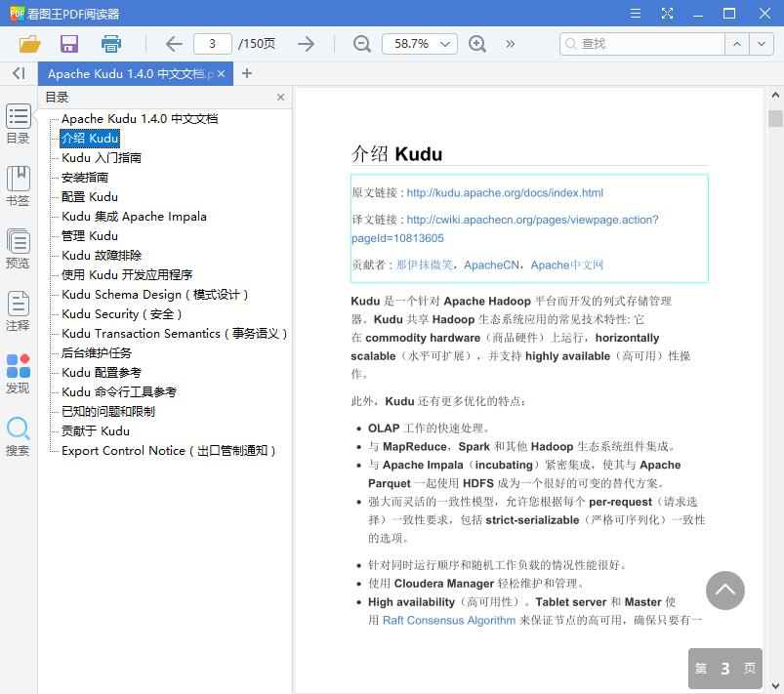Jump to 管理 Kudu in outline
The width and height of the screenshot is (784, 694).
click(90, 236)
